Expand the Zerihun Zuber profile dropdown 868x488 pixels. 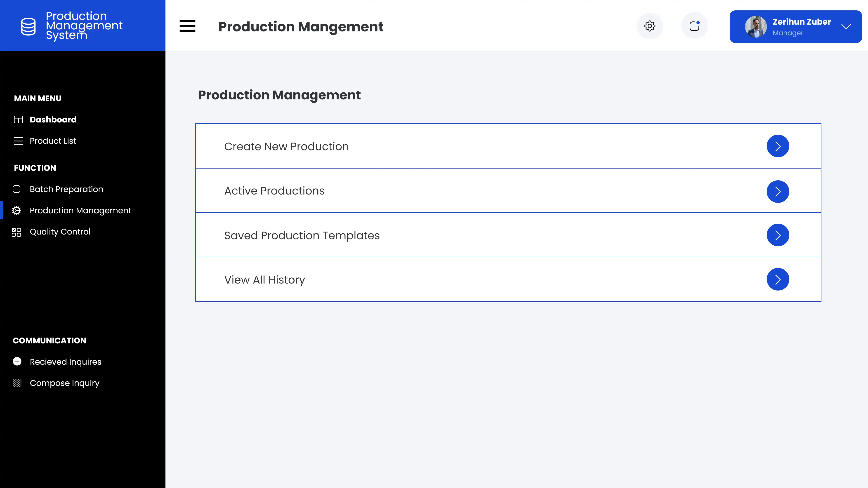click(x=846, y=27)
